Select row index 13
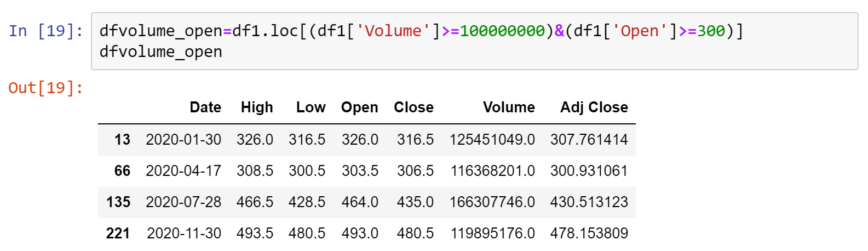This screenshot has width=868, height=251. coord(122,140)
